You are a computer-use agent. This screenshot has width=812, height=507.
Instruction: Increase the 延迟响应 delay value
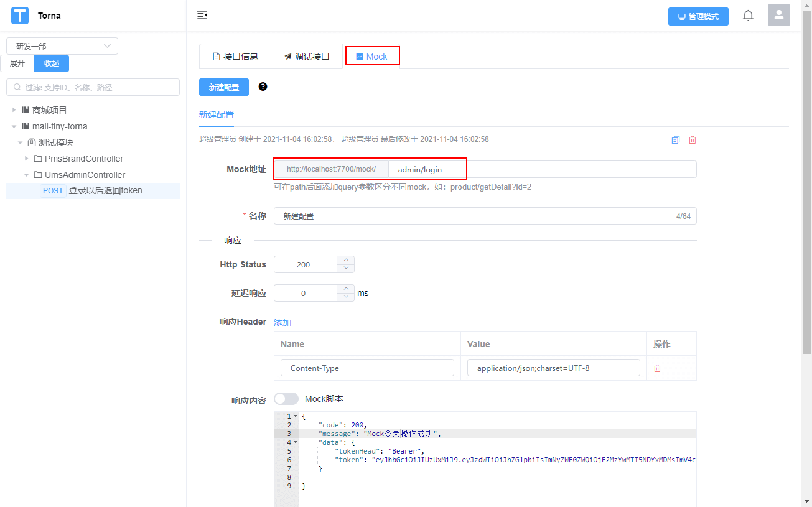click(x=345, y=289)
